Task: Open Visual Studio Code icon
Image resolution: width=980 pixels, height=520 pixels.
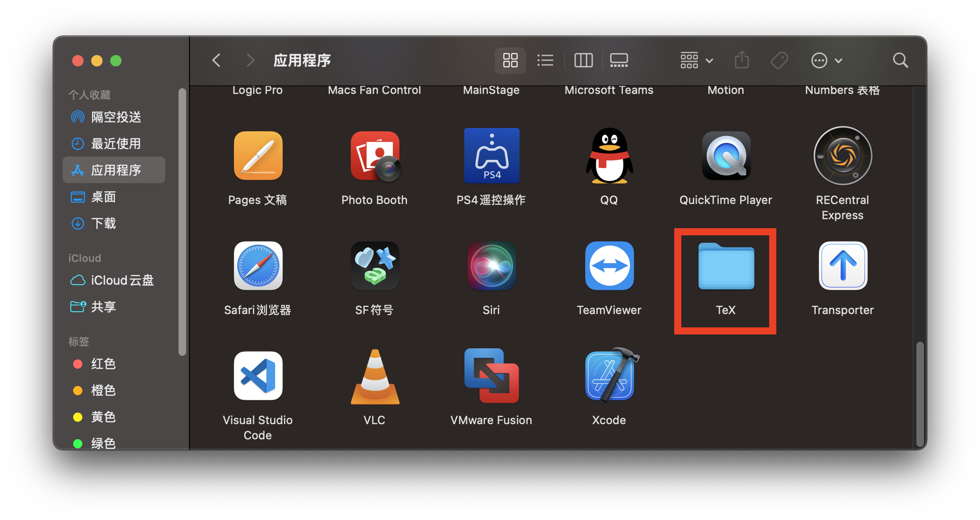Action: [258, 376]
